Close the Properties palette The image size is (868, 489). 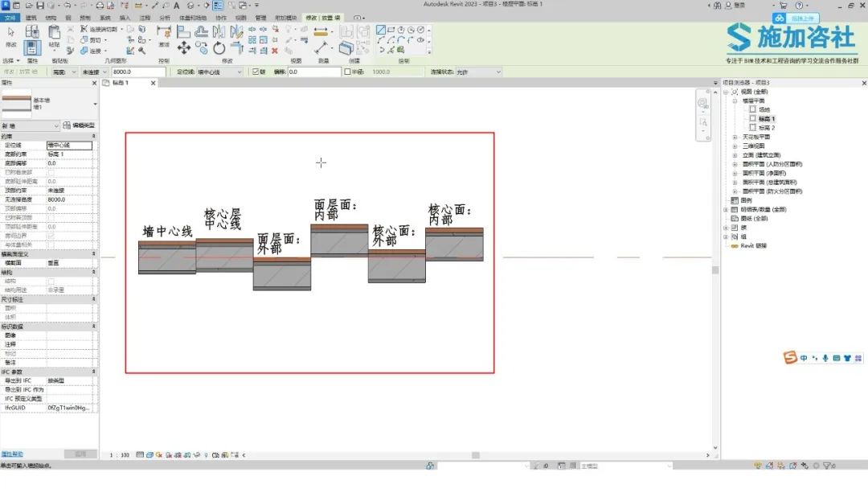94,83
